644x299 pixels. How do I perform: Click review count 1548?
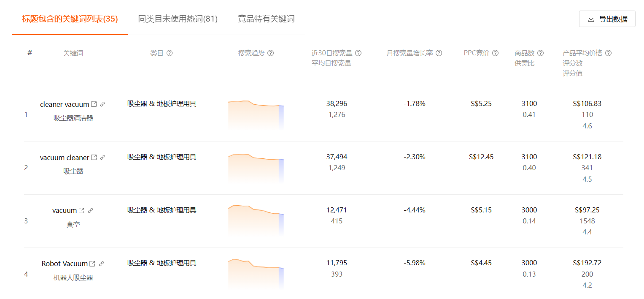pos(587,221)
